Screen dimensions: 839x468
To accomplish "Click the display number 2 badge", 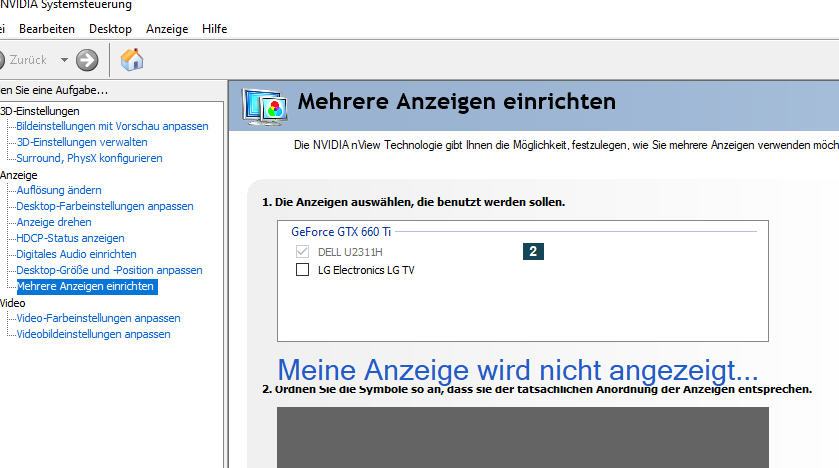I will coord(533,251).
